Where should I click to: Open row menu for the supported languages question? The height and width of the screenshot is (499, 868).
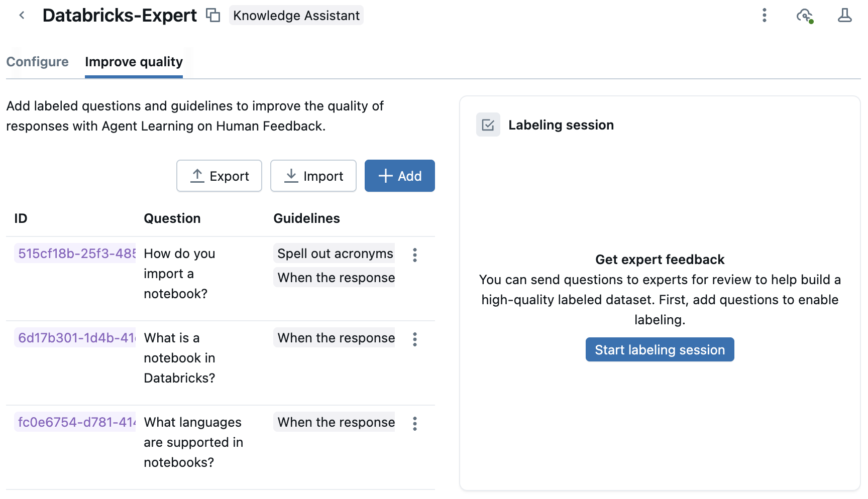415,424
